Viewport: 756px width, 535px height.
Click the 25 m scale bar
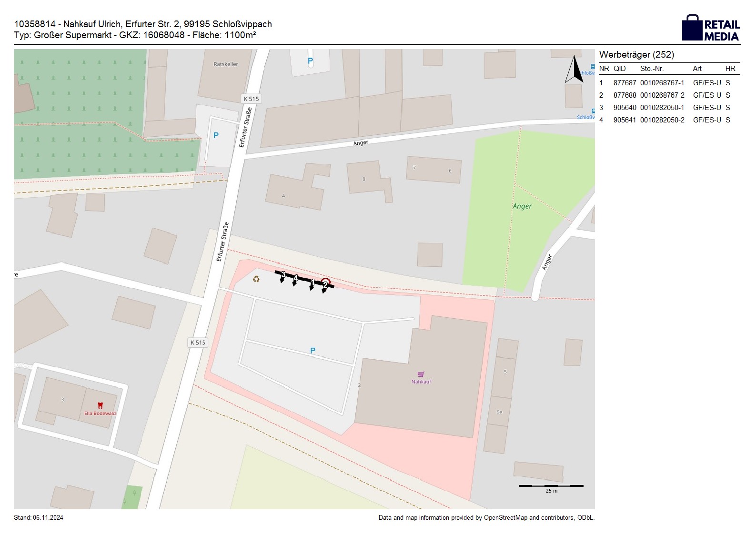551,486
